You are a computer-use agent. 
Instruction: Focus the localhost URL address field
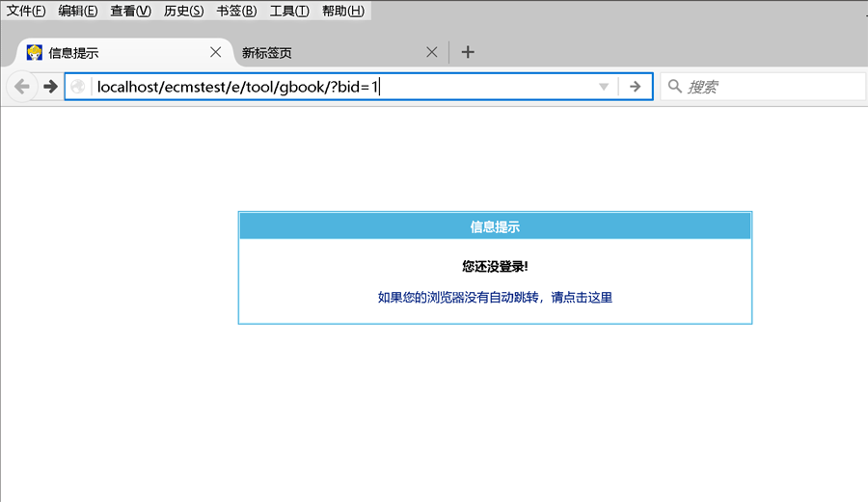tap(338, 87)
